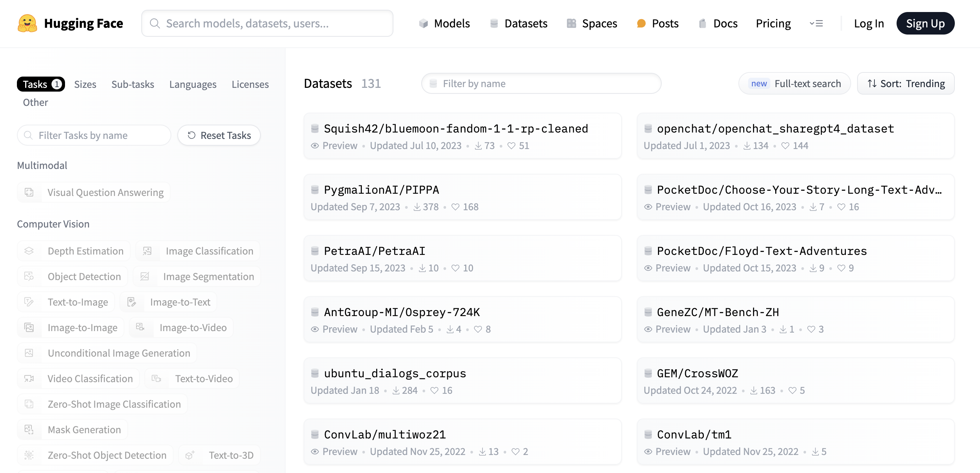Click the Mask Generation task icon

point(29,429)
